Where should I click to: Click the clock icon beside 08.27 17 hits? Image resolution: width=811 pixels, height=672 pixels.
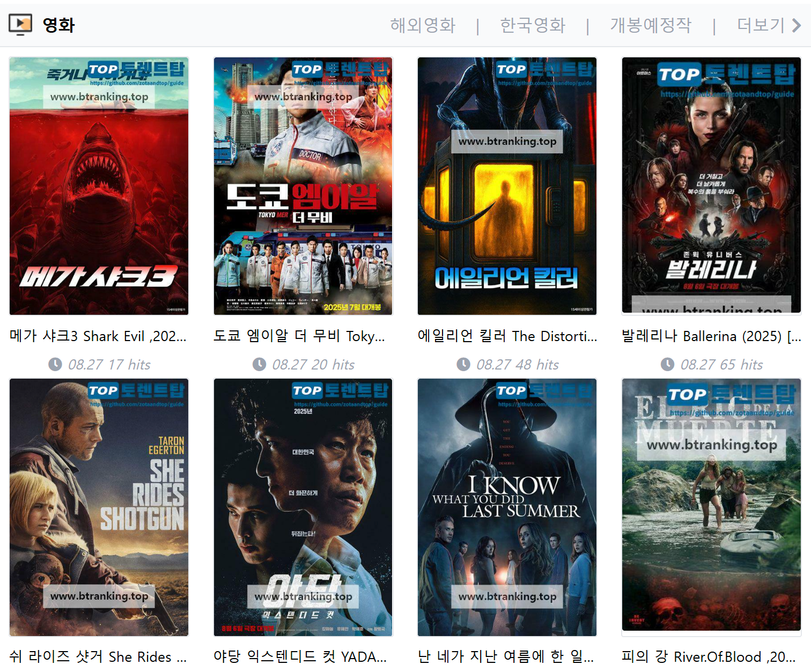coord(55,365)
